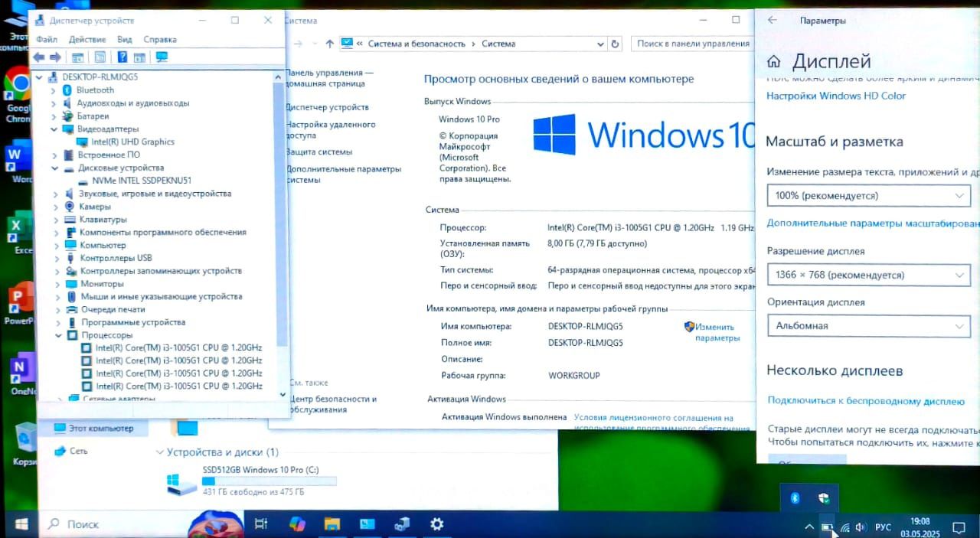Open Дополнительные параметры системы link
The width and height of the screenshot is (980, 538).
coord(343,174)
